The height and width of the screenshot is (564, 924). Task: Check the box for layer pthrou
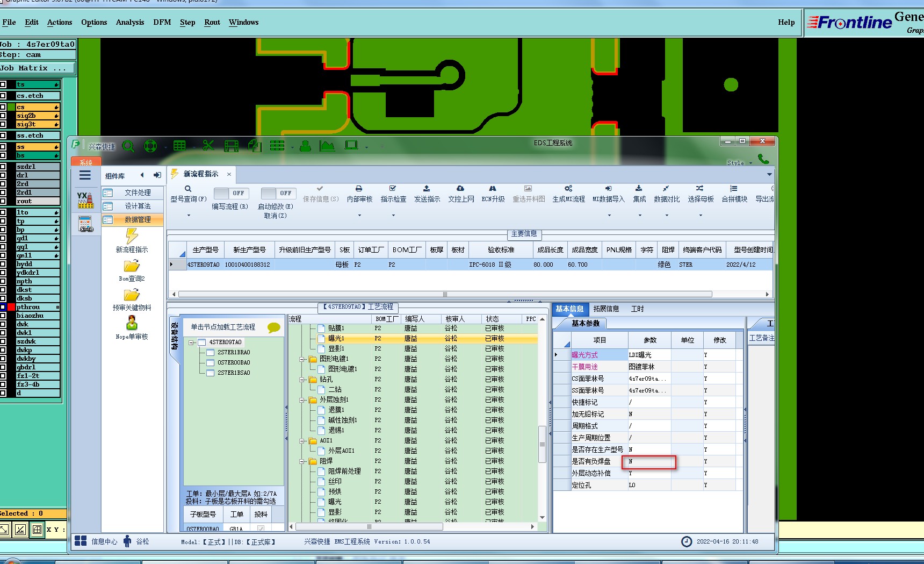point(3,307)
